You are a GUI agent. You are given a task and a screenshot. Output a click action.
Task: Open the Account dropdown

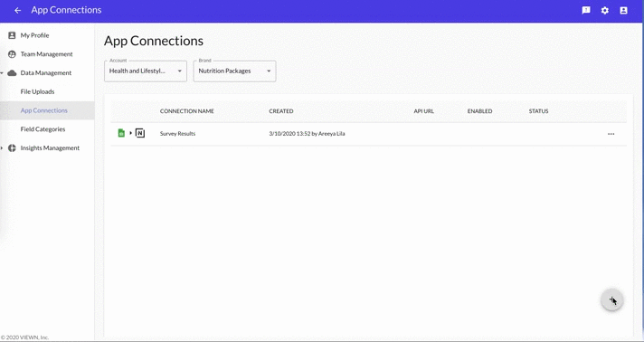pyautogui.click(x=146, y=71)
